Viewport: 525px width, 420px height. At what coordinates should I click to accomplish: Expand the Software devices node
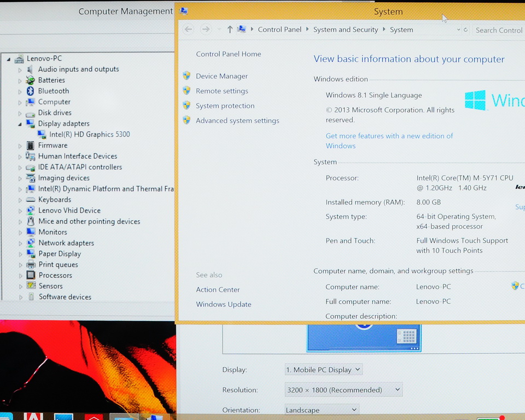[x=20, y=297]
